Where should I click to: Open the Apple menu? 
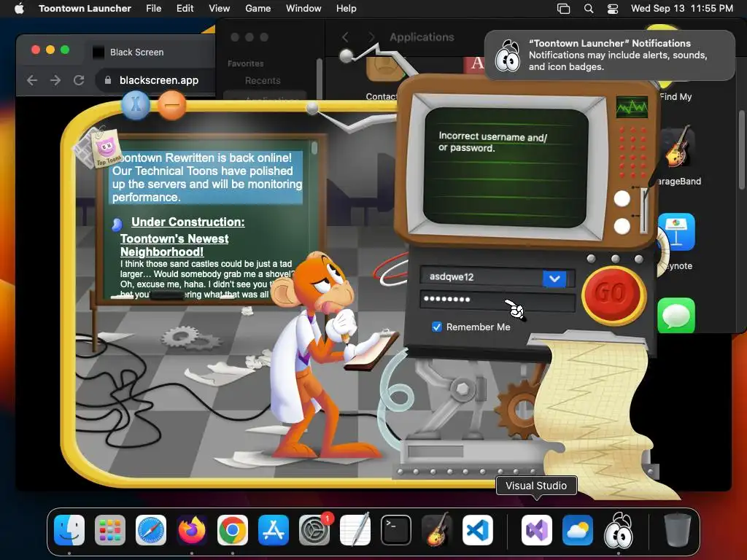(x=19, y=8)
